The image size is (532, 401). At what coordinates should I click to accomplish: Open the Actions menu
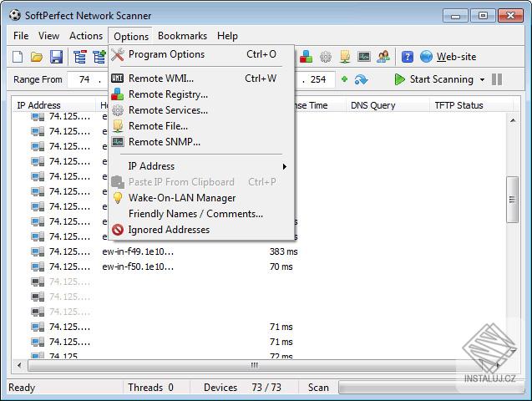click(x=86, y=36)
